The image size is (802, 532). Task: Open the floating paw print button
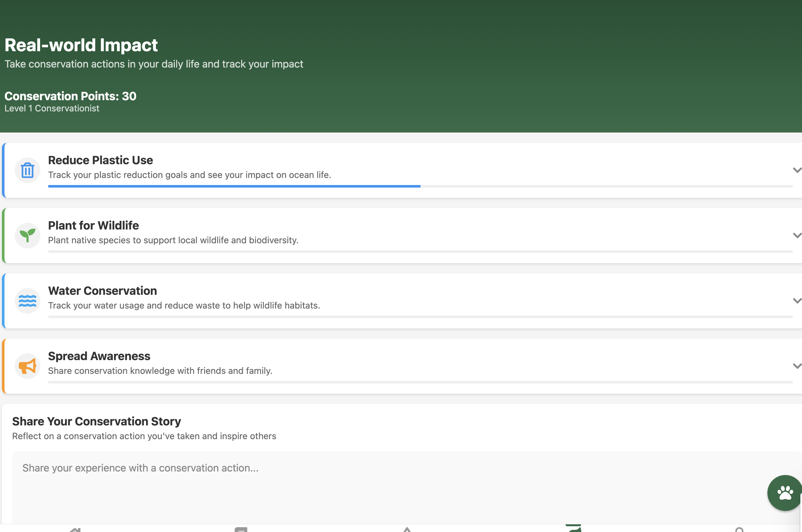[x=784, y=493]
